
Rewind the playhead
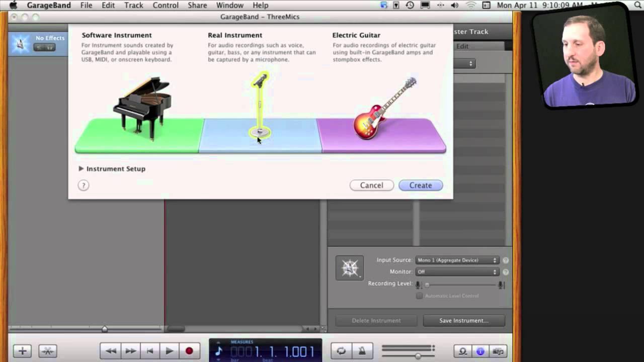[x=111, y=351]
